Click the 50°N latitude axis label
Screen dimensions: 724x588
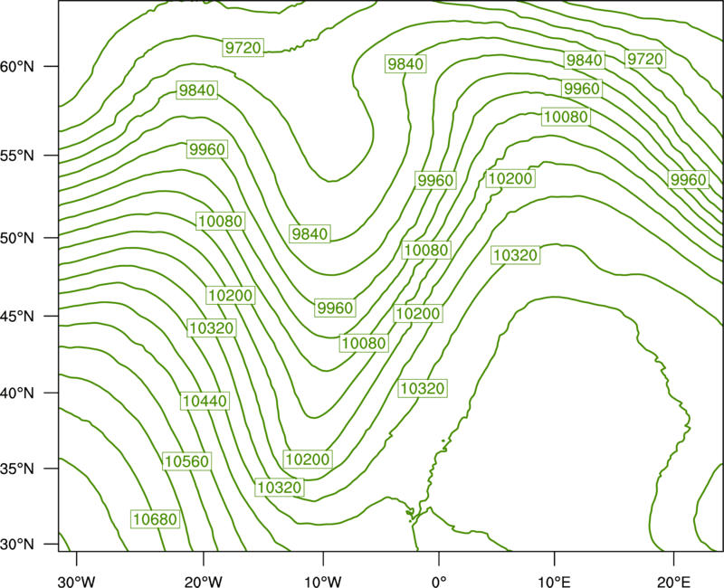click(17, 238)
